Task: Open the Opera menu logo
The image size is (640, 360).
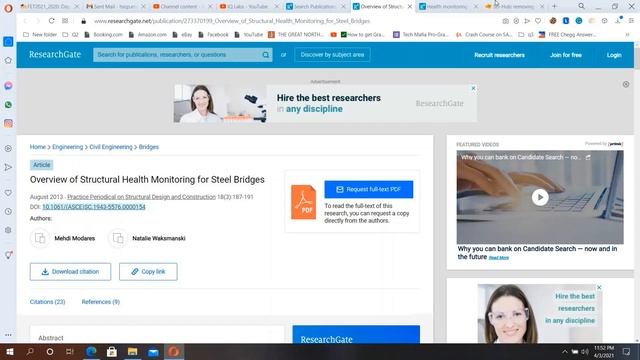Action: pyautogui.click(x=8, y=8)
